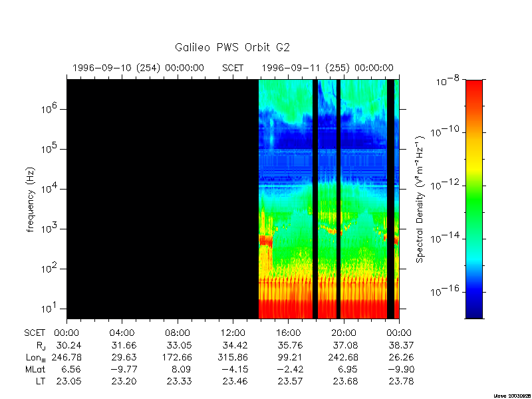The height and width of the screenshot is (399, 532).
Task: Click the 10^-10 color bar label
Action: coord(444,130)
